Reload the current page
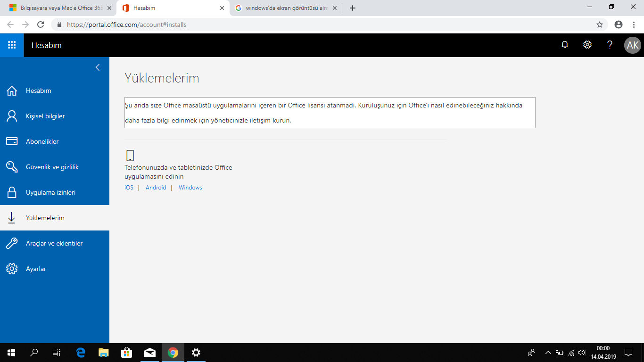This screenshot has width=644, height=362. [41, 25]
